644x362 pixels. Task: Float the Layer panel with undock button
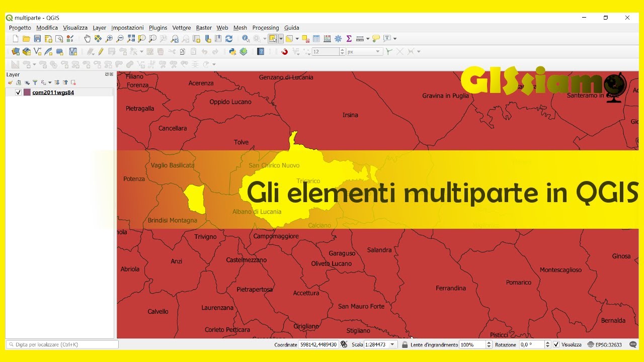107,74
